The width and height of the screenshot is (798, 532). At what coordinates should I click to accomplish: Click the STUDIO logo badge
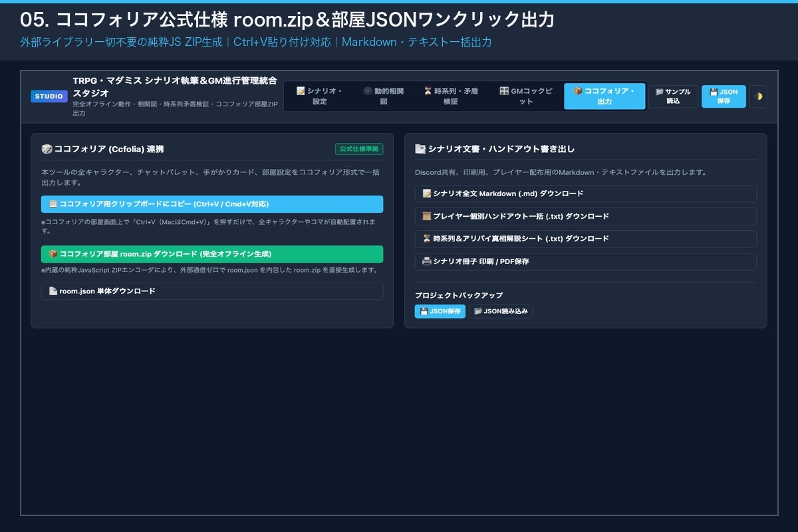(49, 96)
